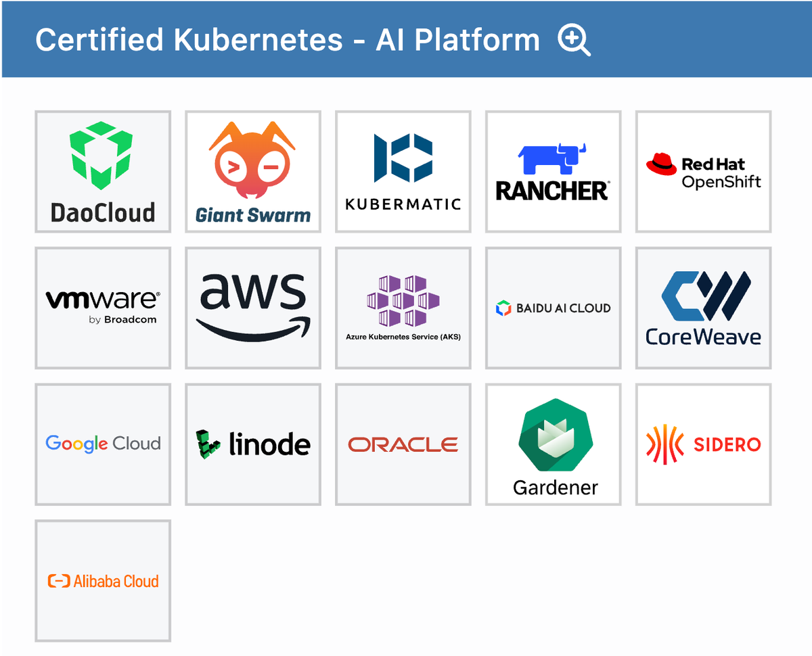Click the Giant Swarm ant logo
This screenshot has height=656, width=812.
coord(252,162)
